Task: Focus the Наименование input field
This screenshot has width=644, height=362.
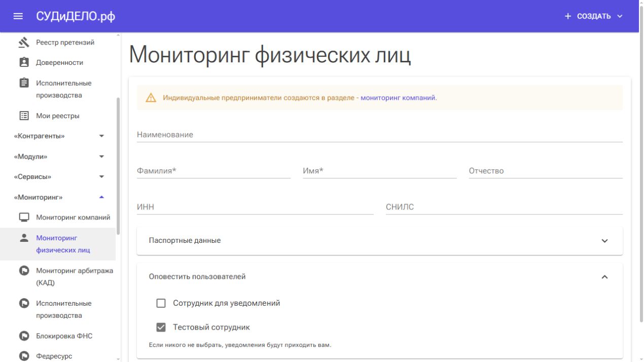Action: point(380,135)
